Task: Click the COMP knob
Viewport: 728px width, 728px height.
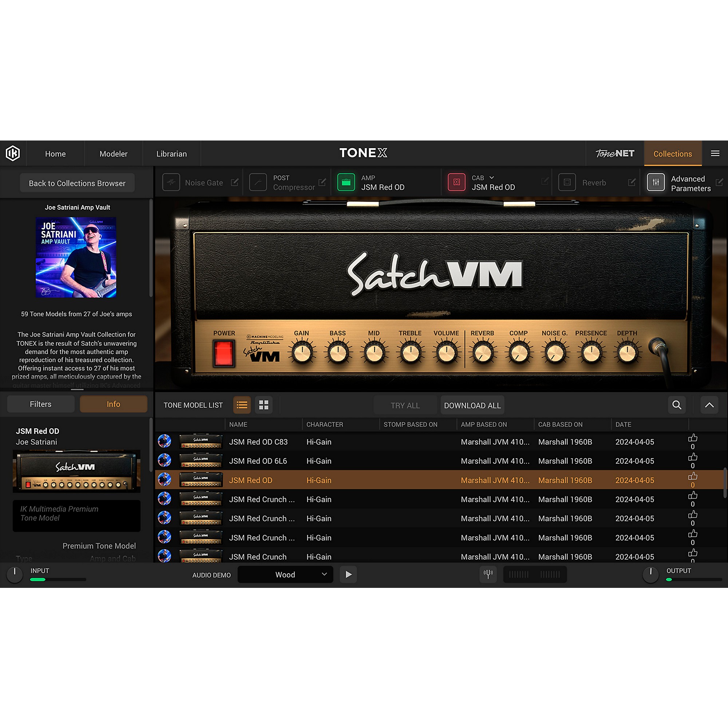Action: (519, 353)
